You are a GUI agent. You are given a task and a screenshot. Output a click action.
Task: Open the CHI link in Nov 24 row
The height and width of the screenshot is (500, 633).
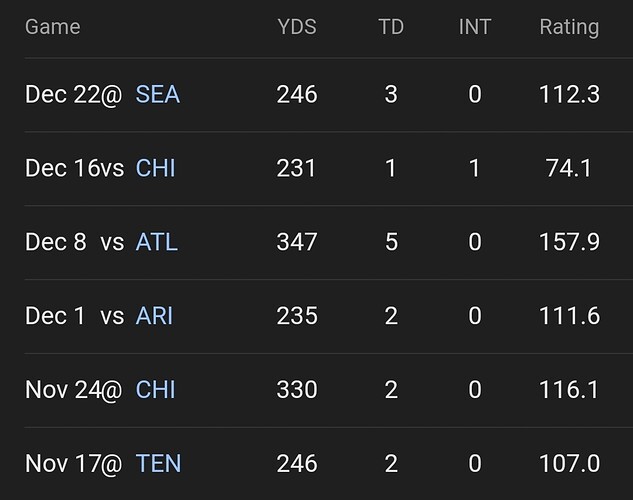point(155,390)
